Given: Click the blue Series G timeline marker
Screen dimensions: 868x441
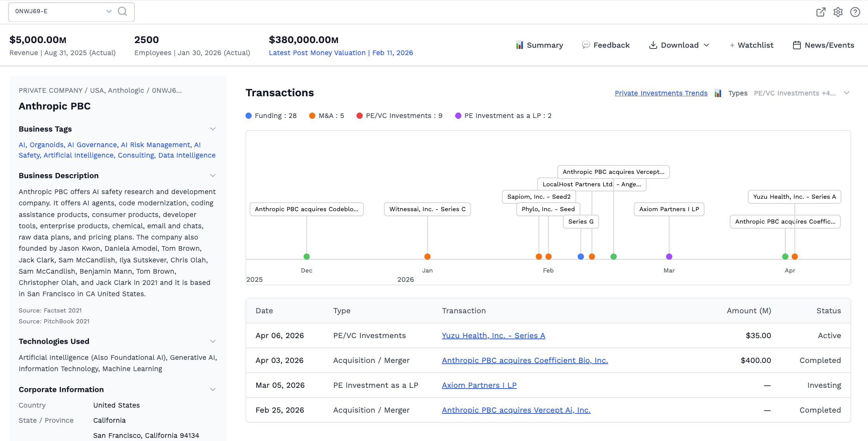Looking at the screenshot, I should (x=581, y=257).
